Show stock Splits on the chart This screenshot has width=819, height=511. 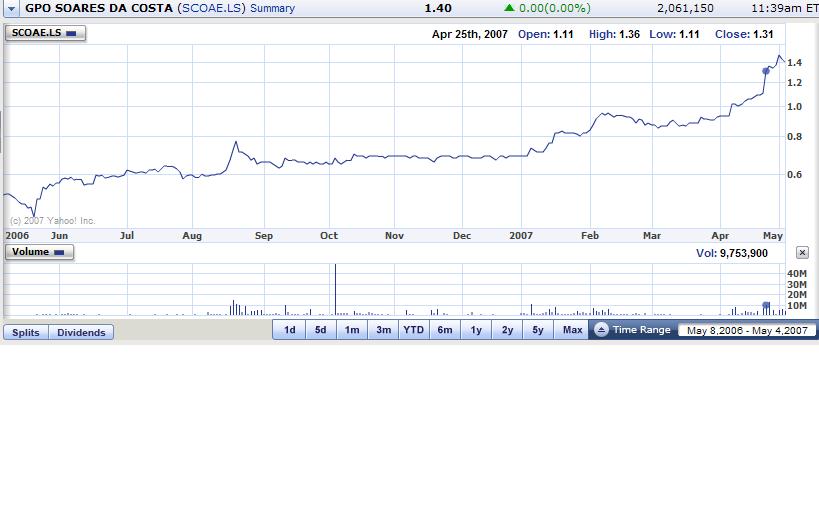pos(26,332)
